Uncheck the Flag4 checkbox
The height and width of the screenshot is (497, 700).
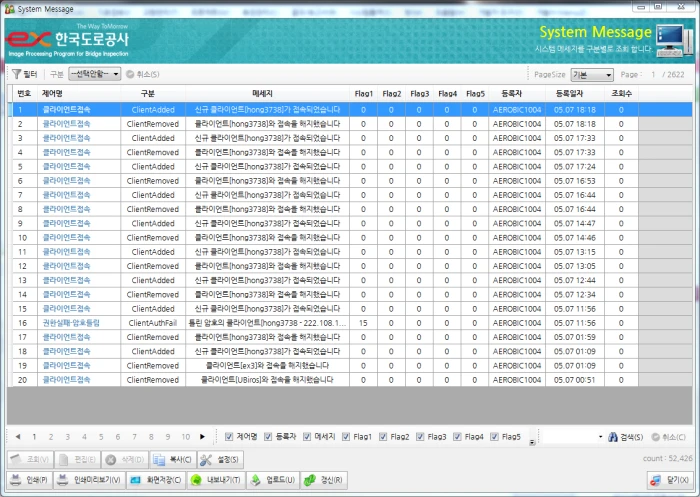[x=457, y=437]
